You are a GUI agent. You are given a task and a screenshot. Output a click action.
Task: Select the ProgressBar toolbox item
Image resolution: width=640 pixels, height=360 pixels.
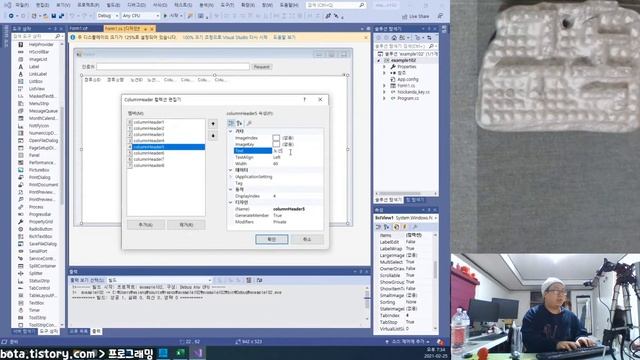(40, 214)
